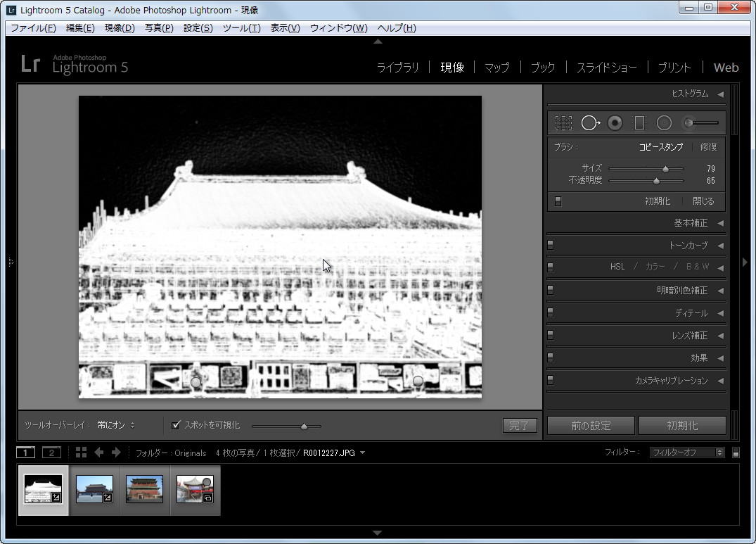Click 閉じる in spot removal panel
Screen dimensions: 756x544
coord(703,201)
